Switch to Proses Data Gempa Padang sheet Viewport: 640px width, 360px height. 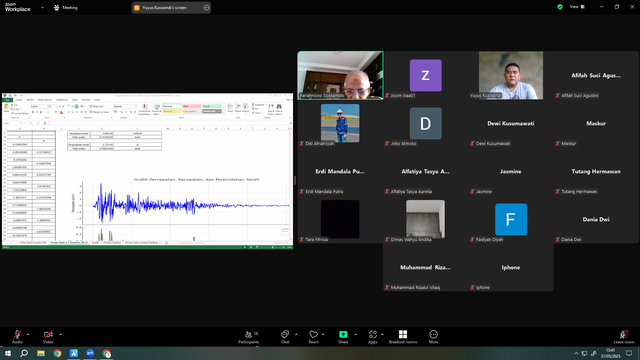click(141, 242)
